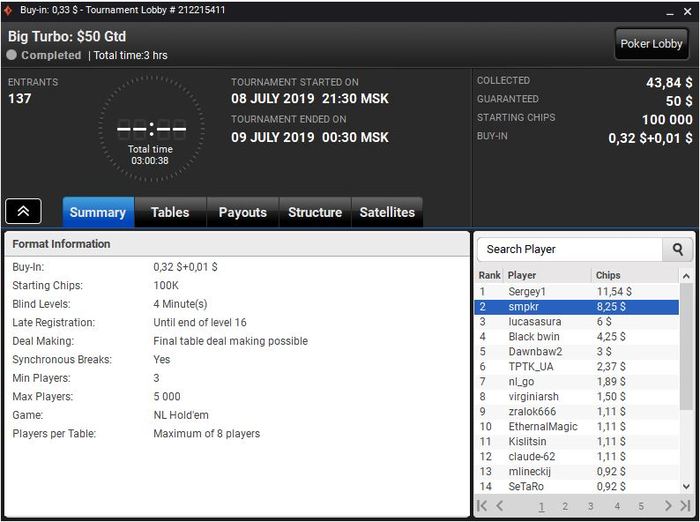Jump to the last players page
The width and height of the screenshot is (700, 522).
pos(685,506)
